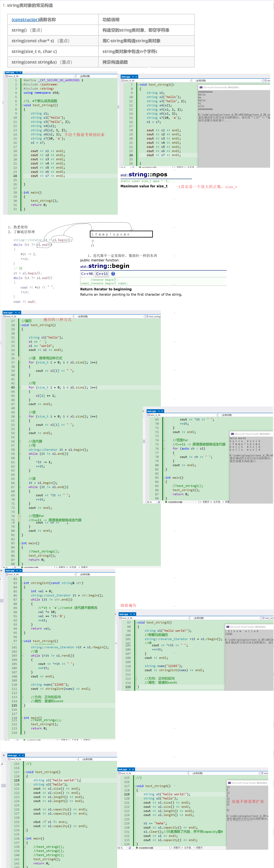Click the green no-issues check under the range-for code window

166,502
